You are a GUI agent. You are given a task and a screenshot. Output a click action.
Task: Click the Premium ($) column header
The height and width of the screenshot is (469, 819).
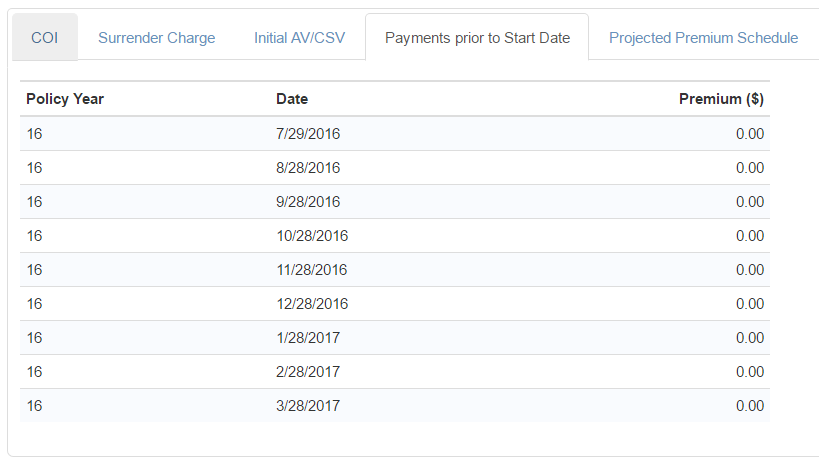point(721,99)
